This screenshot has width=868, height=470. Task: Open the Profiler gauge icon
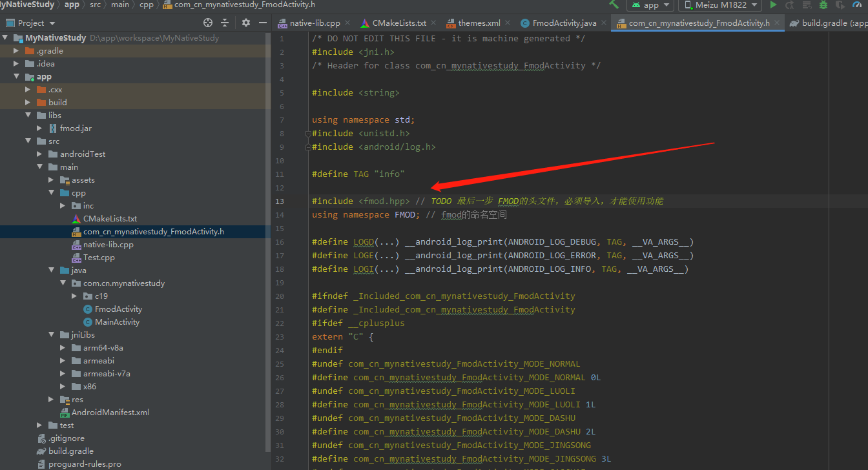coord(858,5)
